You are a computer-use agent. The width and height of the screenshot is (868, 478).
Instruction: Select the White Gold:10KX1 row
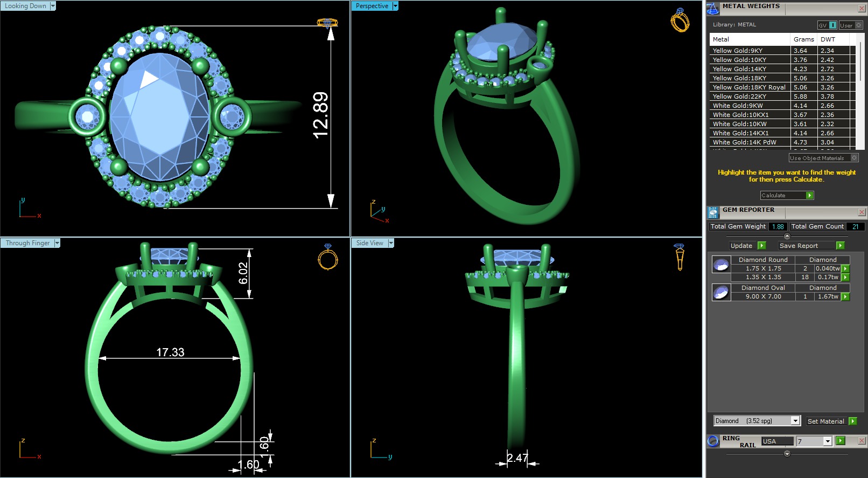782,115
